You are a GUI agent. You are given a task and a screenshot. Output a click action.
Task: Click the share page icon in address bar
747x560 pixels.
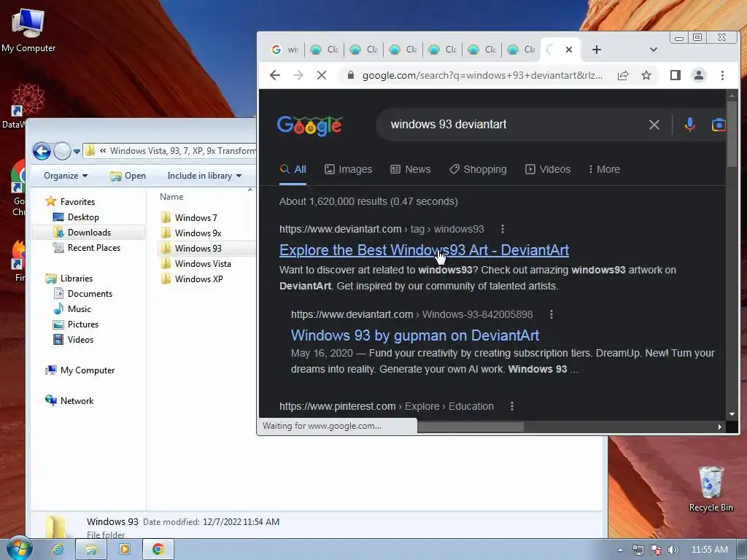623,75
